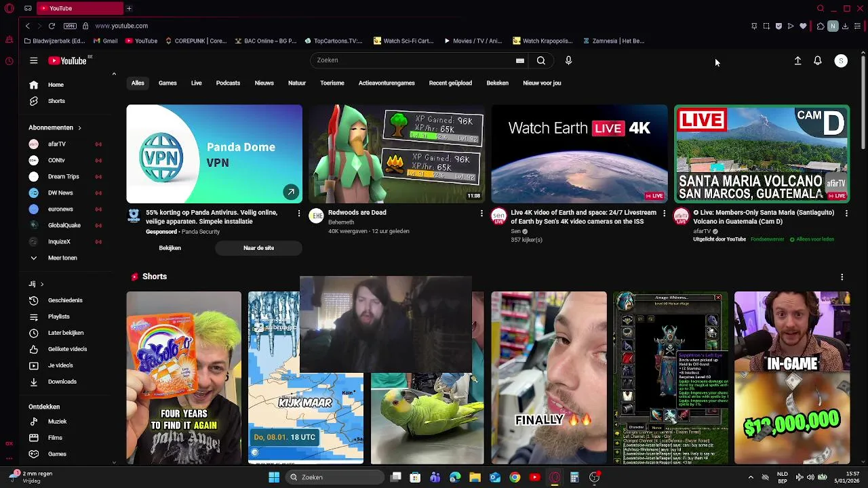Click Naar de site button
The height and width of the screenshot is (488, 868).
point(258,248)
